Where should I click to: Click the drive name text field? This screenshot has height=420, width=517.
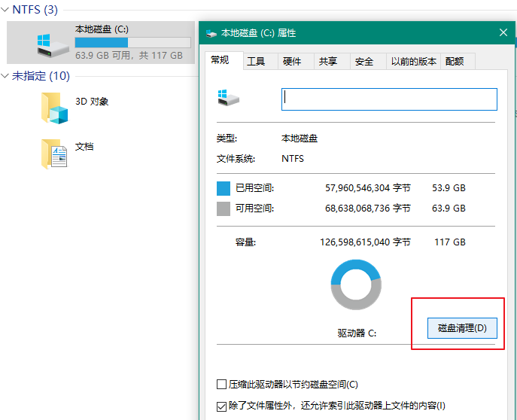pyautogui.click(x=389, y=99)
